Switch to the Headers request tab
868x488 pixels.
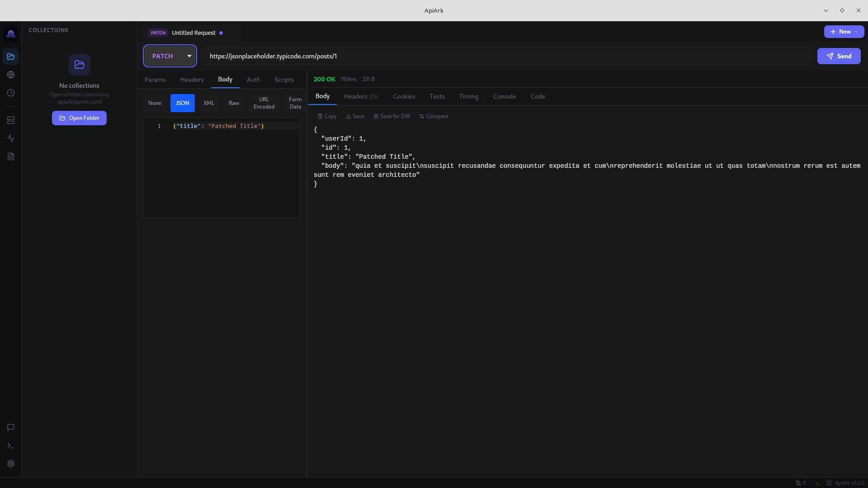coord(192,80)
